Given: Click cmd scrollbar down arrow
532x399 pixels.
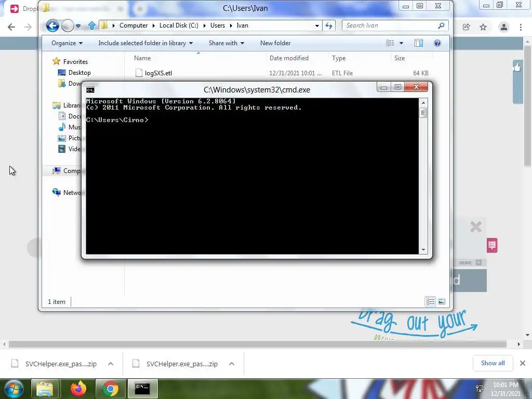Looking at the screenshot, I should 423,250.
